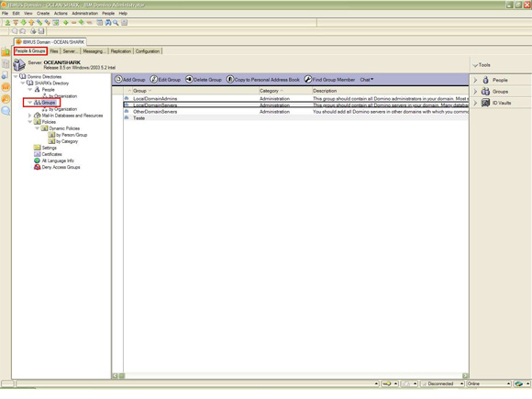Viewport: 532px width, 399px height.
Task: Expand Mail-In Databases and Resources node
Action: pyautogui.click(x=30, y=116)
